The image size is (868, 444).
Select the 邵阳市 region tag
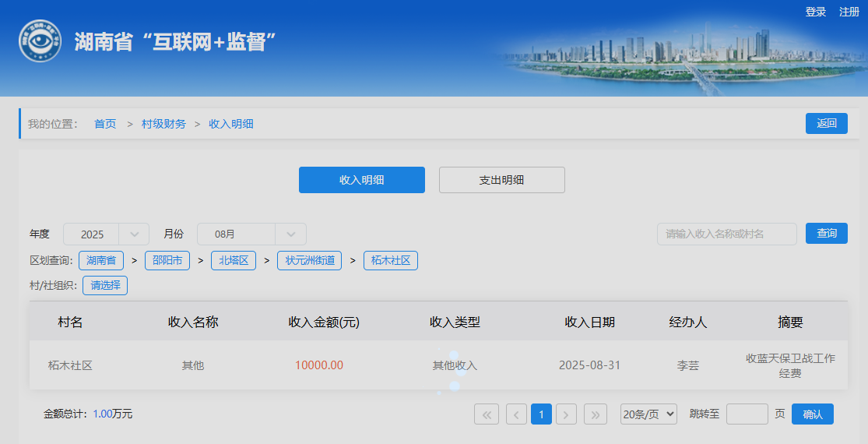[167, 260]
